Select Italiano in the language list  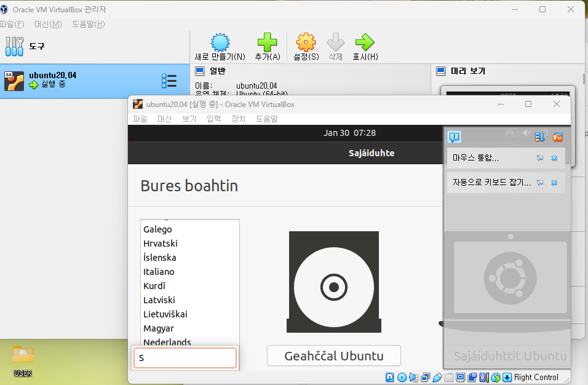click(190, 272)
